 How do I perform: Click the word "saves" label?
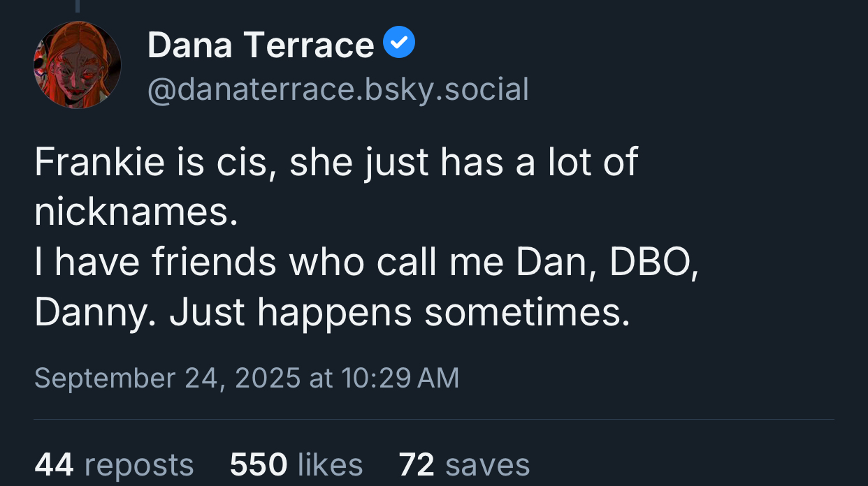pyautogui.click(x=487, y=464)
